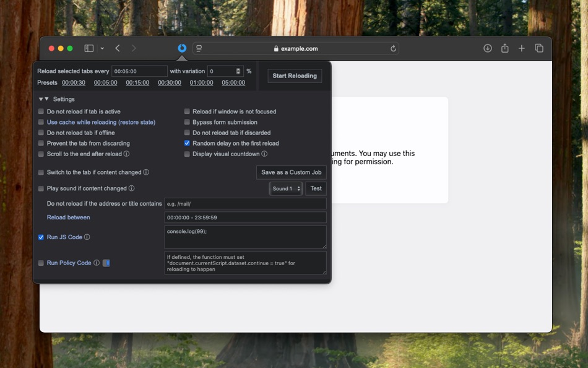Open the Run Policy Code link
Viewport: 588px width, 368px height.
coord(69,263)
